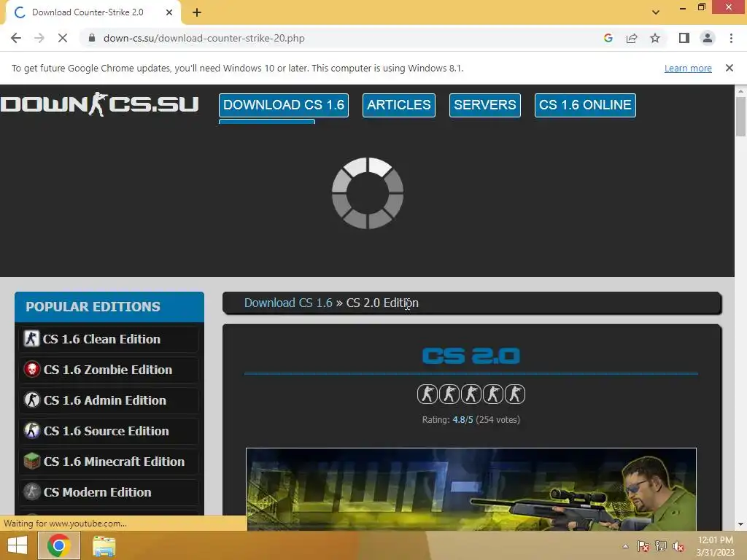Click the share page icon
The height and width of the screenshot is (560, 747).
(x=632, y=38)
